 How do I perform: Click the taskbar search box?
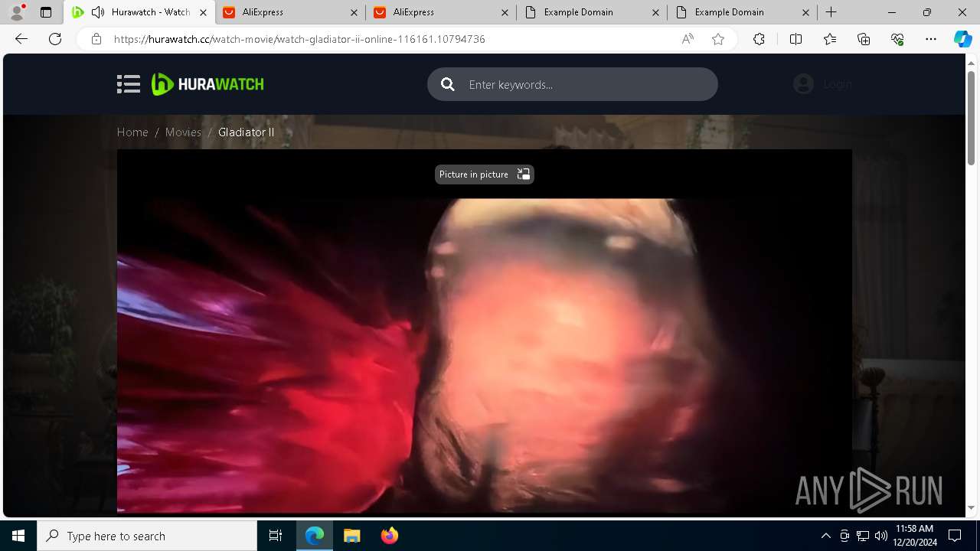pos(147,536)
